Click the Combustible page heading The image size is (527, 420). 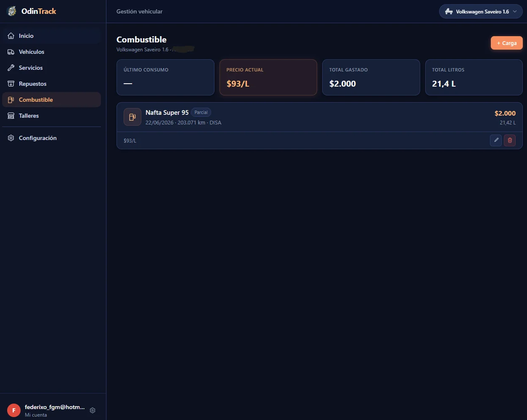(141, 40)
